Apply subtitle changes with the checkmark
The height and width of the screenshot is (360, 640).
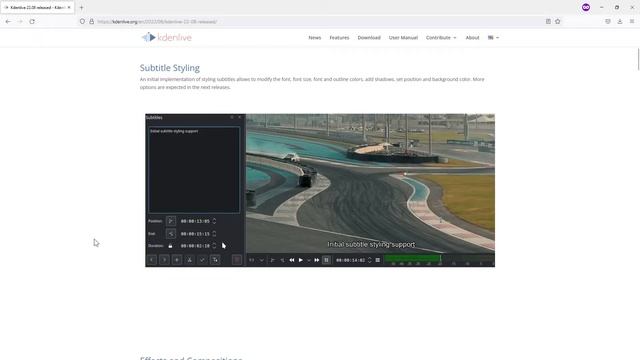(x=202, y=260)
